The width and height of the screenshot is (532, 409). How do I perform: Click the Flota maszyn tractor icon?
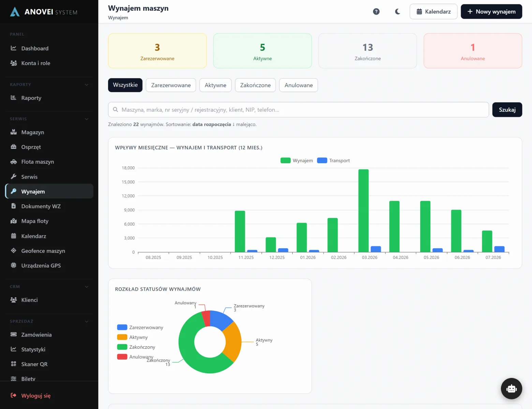(x=14, y=162)
